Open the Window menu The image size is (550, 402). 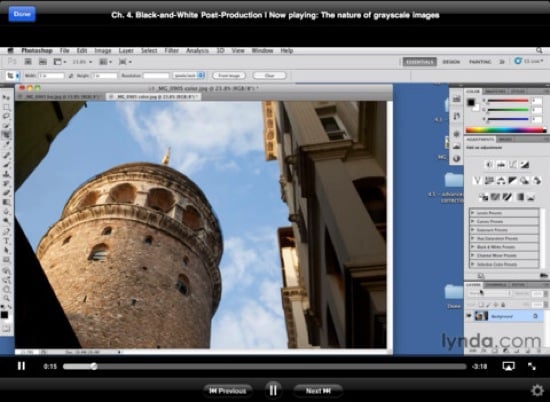point(262,51)
